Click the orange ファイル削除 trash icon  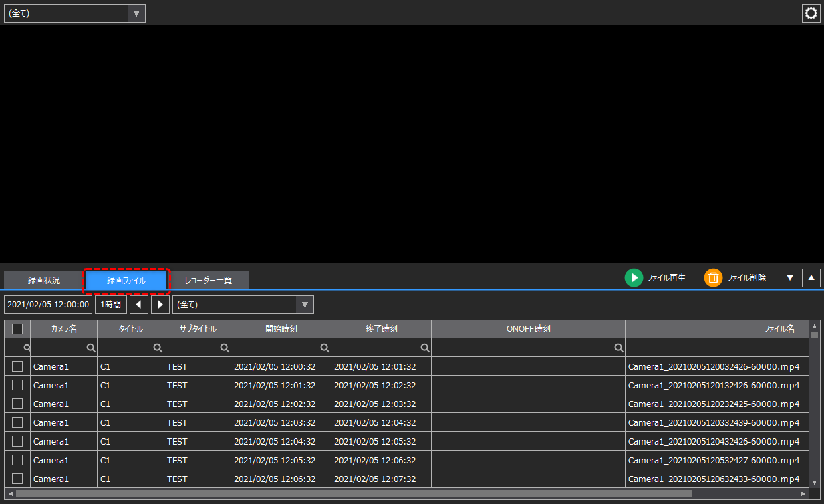click(x=713, y=277)
